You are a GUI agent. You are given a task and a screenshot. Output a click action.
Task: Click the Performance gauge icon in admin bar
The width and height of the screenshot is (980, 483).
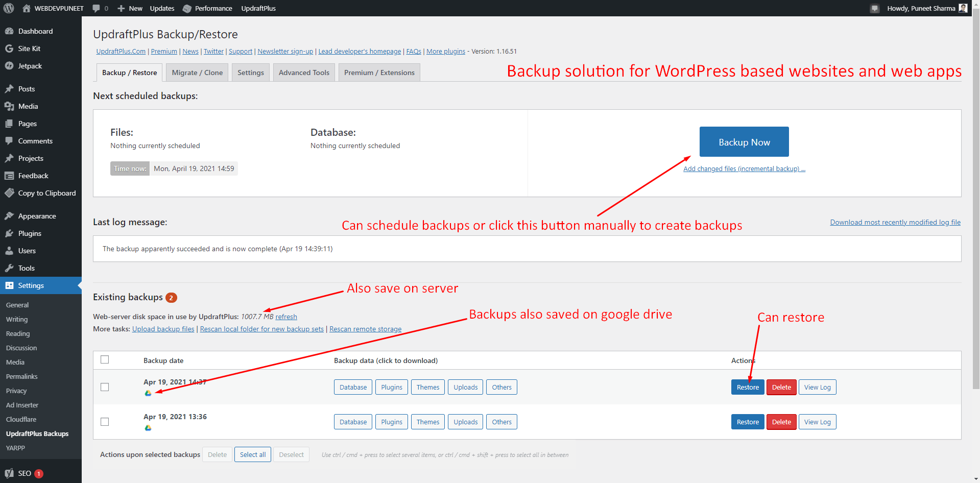click(x=187, y=8)
